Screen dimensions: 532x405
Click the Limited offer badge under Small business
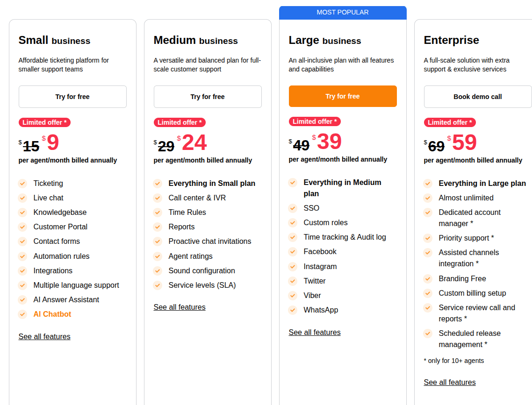[x=44, y=122]
